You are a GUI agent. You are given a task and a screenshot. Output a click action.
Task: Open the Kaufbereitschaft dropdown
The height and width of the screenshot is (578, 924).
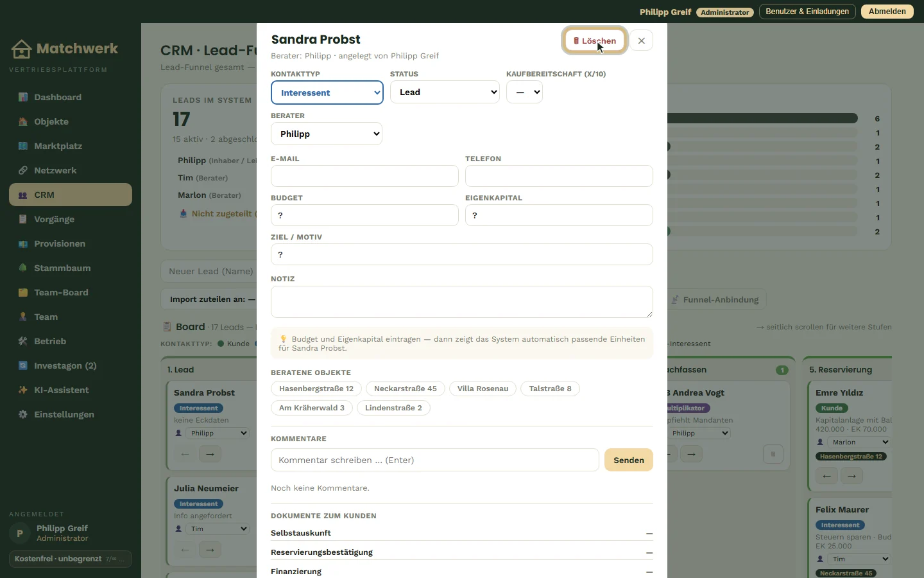coord(524,92)
